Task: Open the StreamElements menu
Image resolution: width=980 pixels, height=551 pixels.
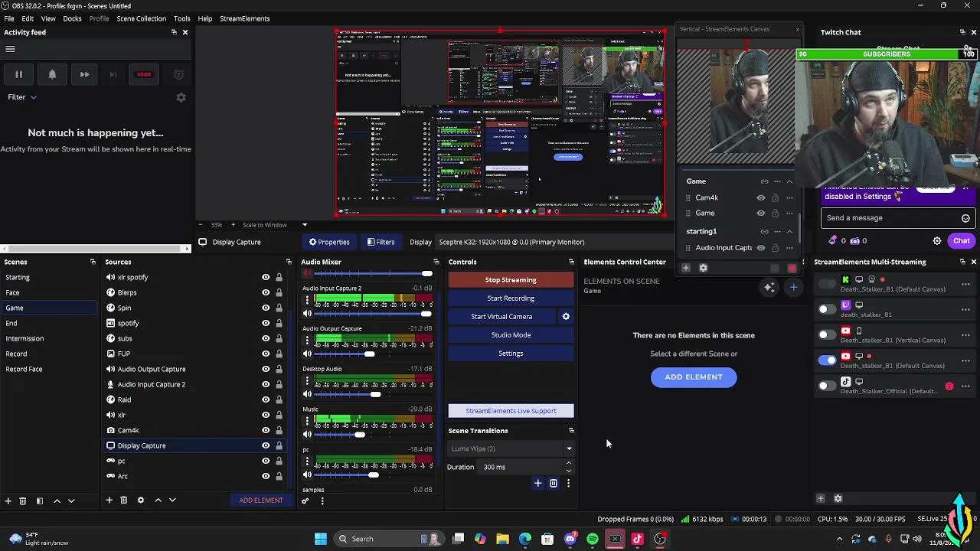Action: (x=245, y=18)
